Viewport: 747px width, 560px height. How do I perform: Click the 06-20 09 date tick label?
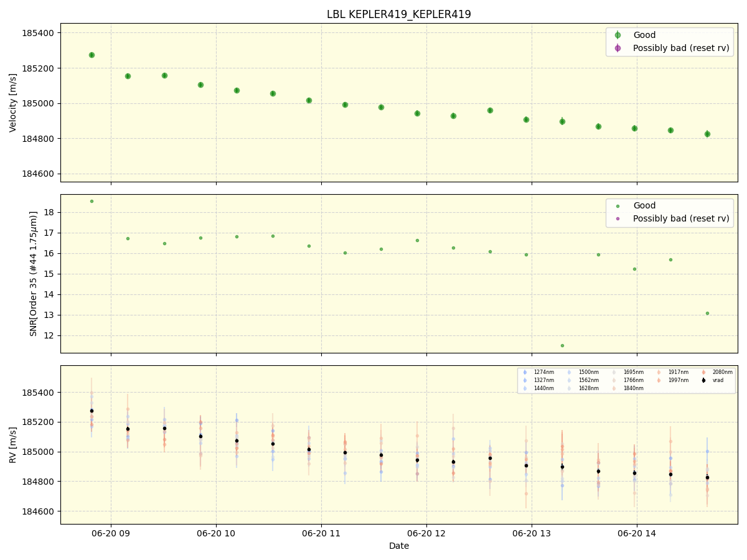click(111, 533)
